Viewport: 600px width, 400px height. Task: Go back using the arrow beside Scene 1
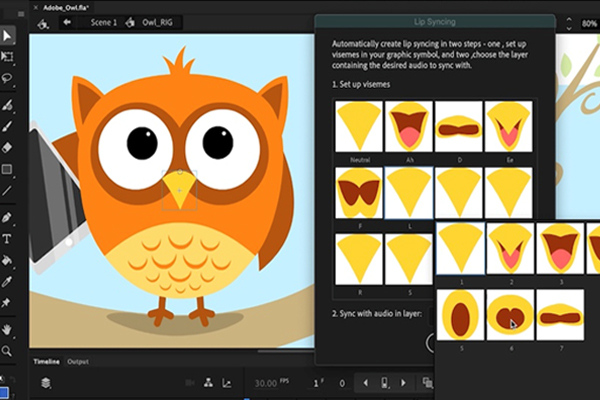[67, 20]
